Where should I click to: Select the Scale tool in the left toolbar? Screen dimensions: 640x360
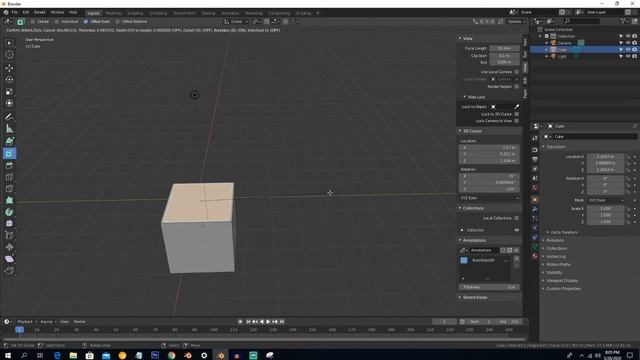pos(9,91)
